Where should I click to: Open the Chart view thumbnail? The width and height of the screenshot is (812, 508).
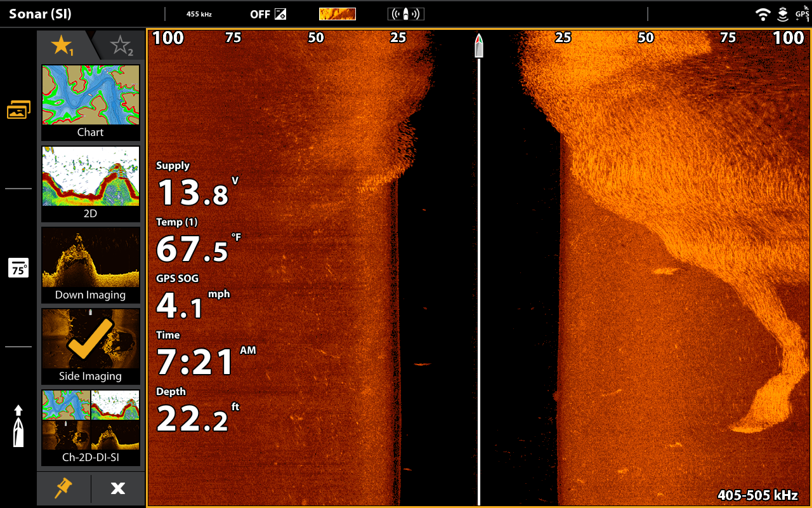(x=91, y=102)
